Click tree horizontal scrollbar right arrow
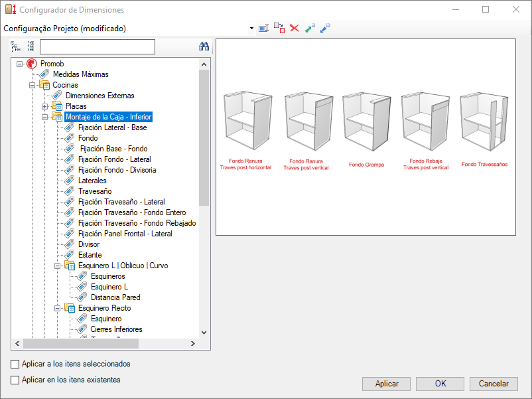Image resolution: width=532 pixels, height=399 pixels. (x=193, y=344)
